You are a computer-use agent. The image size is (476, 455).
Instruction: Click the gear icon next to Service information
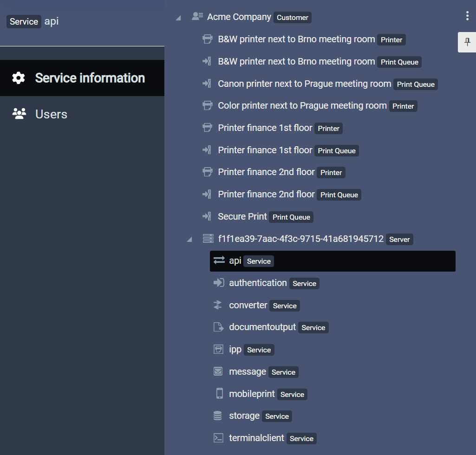(x=18, y=78)
